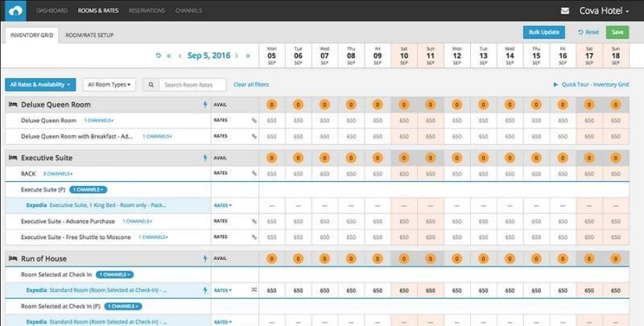
Task: Click the cloud logo icon in top bar
Action: tap(13, 10)
